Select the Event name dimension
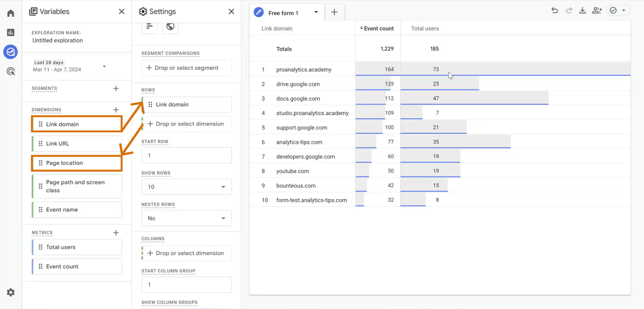644x309 pixels. (x=77, y=210)
